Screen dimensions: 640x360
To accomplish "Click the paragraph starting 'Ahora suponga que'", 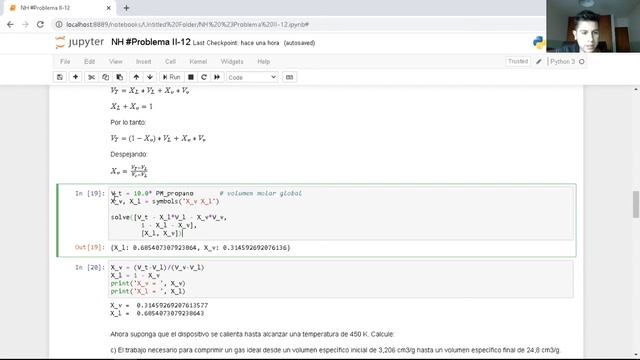I will coord(252,334).
